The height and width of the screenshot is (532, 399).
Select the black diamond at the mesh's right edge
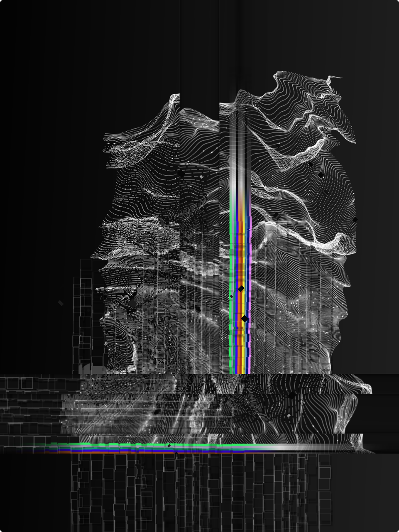(355, 219)
